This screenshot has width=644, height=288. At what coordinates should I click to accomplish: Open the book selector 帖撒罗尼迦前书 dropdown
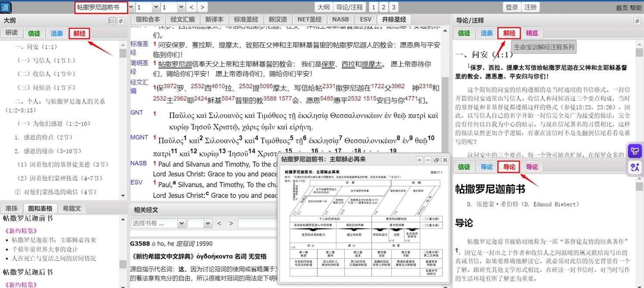[x=101, y=7]
